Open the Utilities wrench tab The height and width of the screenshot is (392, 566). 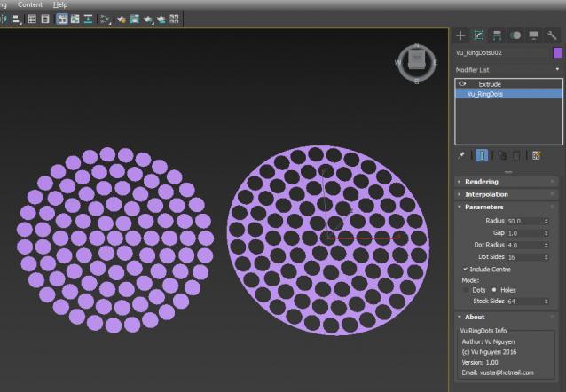pos(552,35)
